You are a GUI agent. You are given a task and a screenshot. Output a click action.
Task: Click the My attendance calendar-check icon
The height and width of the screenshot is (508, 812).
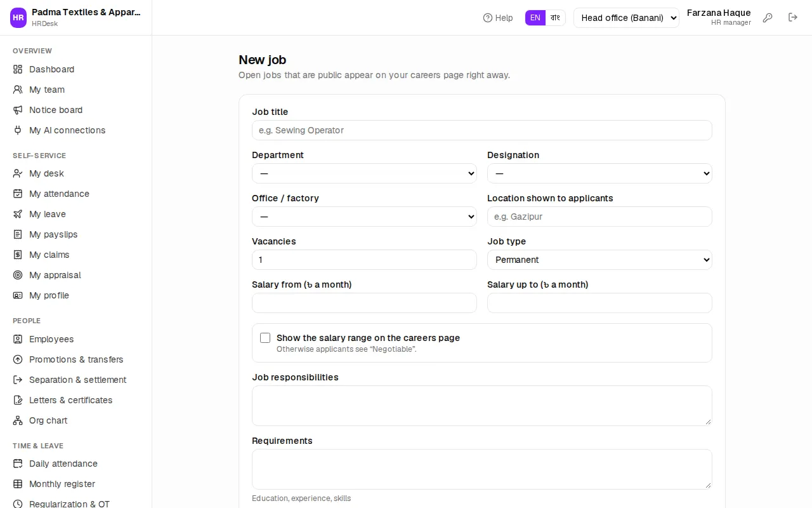[18, 194]
